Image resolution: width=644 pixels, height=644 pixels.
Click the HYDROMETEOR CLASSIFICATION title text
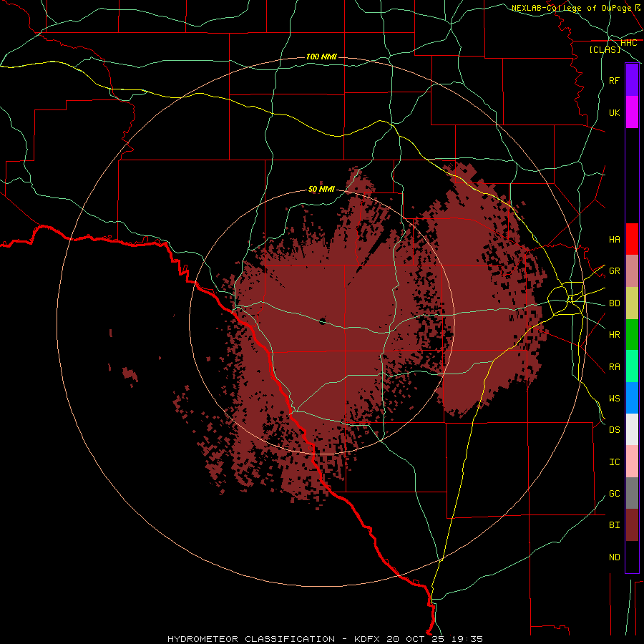(x=251, y=639)
